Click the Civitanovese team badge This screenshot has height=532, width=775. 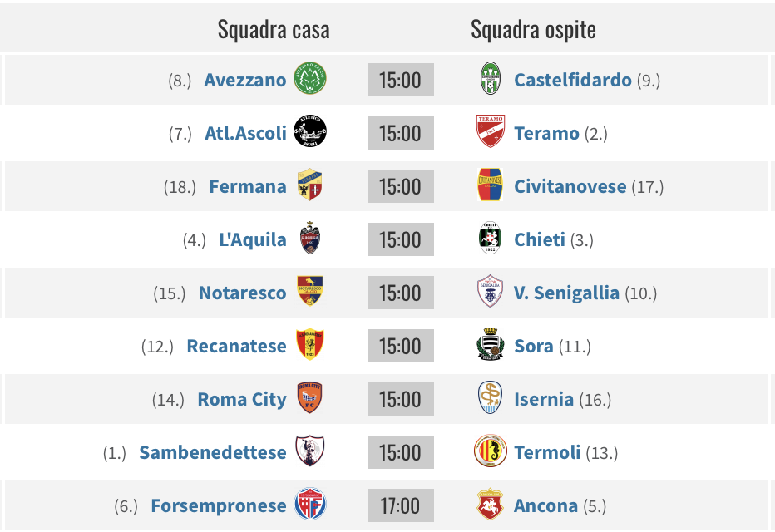click(x=490, y=186)
